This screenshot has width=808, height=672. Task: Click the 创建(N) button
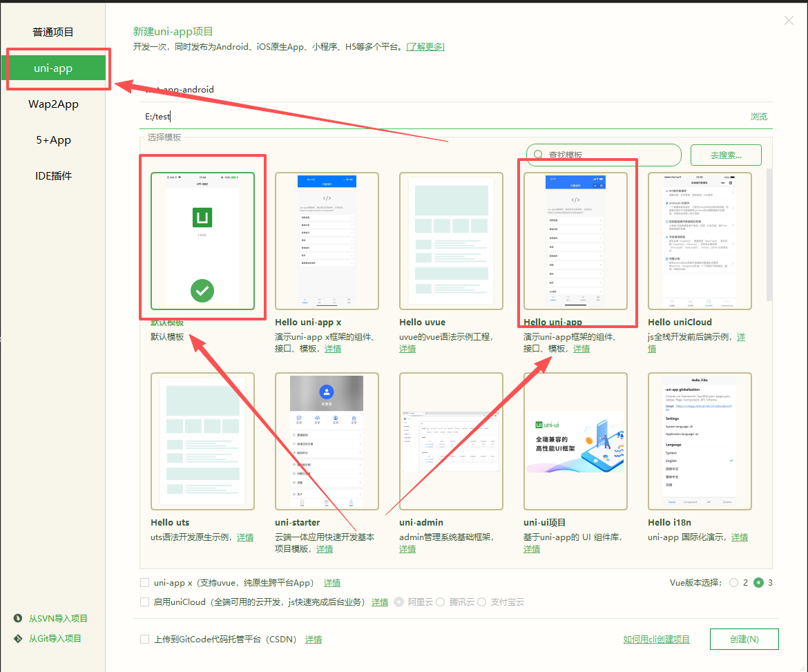pyautogui.click(x=744, y=640)
